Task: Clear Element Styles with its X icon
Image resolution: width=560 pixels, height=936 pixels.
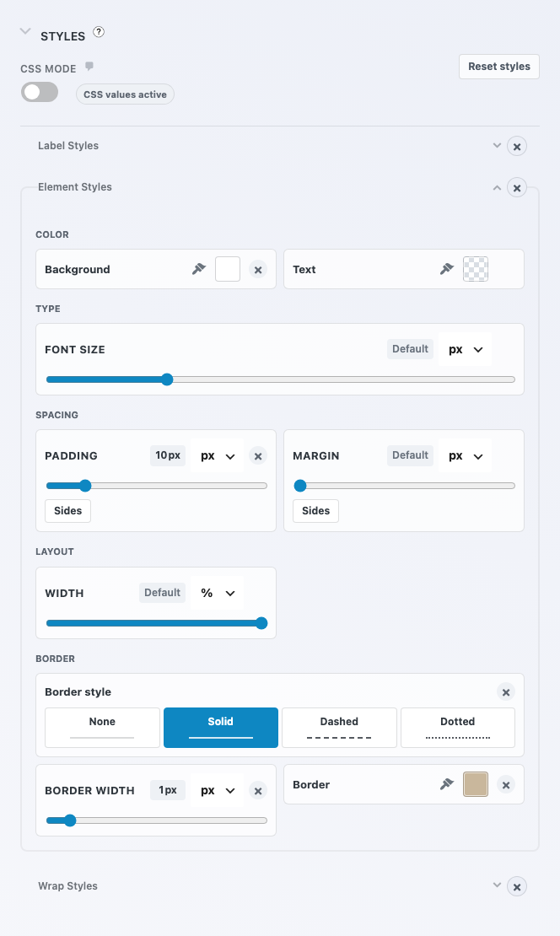Action: coord(517,188)
